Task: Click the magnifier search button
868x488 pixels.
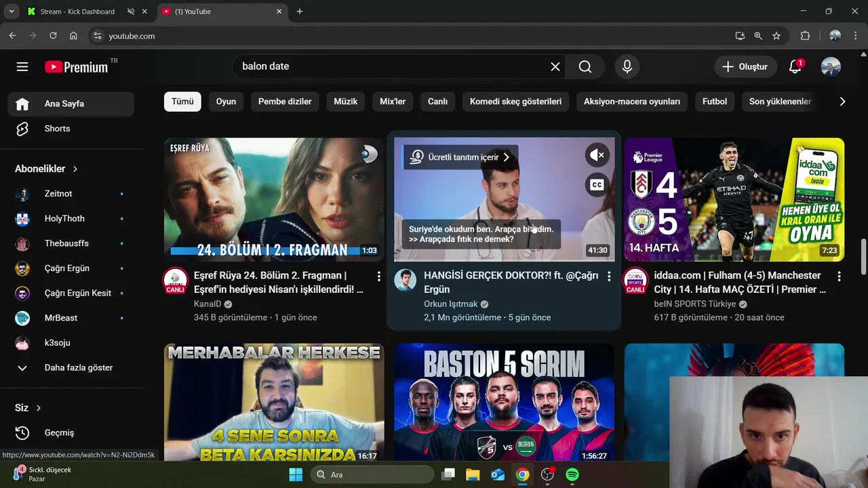Action: pyautogui.click(x=585, y=66)
